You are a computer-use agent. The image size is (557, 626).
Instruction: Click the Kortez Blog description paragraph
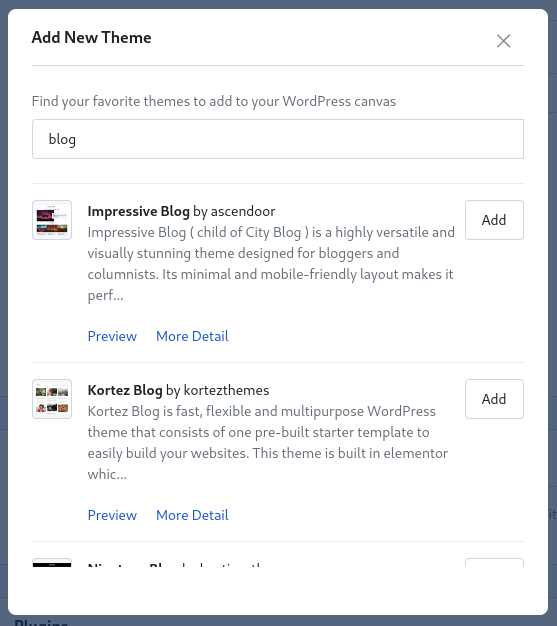tap(268, 443)
